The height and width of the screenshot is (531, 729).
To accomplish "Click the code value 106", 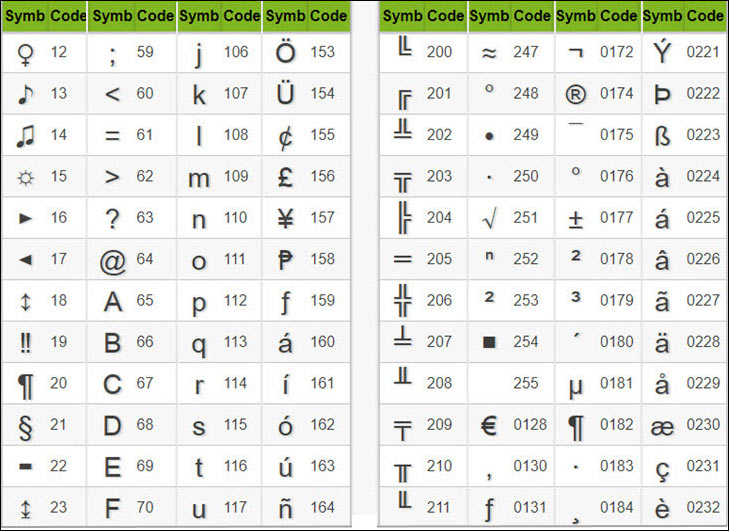I will 236,52.
